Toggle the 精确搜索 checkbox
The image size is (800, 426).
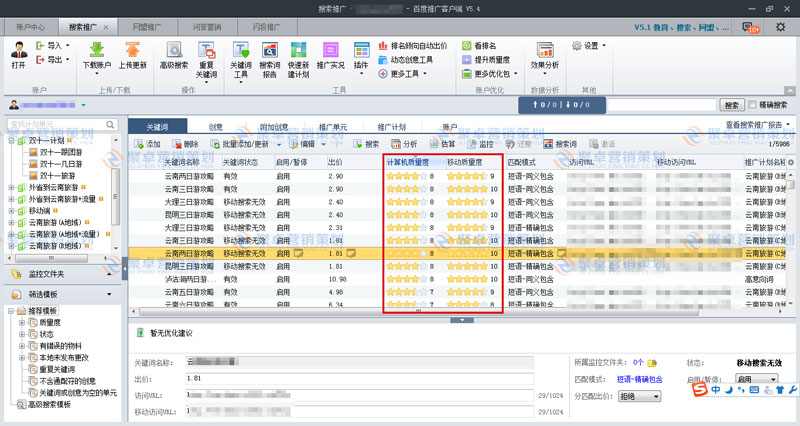pyautogui.click(x=752, y=105)
